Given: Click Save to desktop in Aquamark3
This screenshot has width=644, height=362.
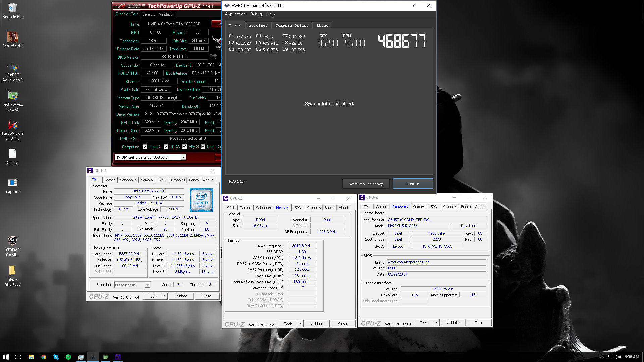Looking at the screenshot, I should (366, 184).
